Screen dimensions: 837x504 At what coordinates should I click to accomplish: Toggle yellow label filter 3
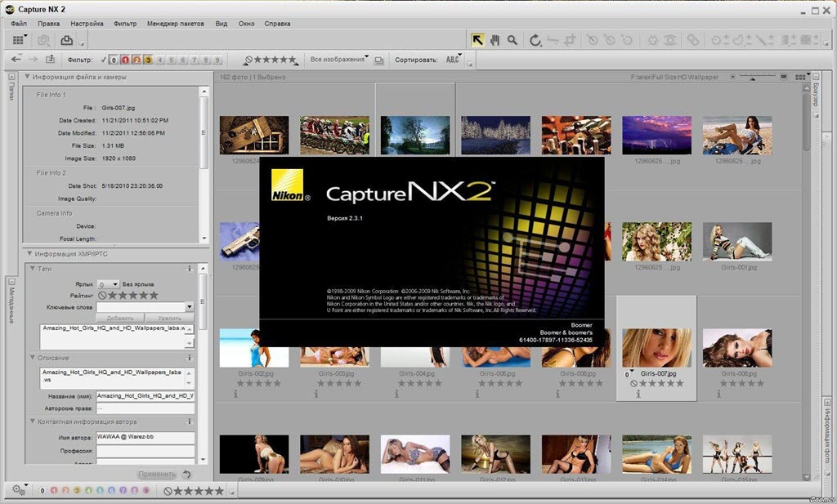pos(149,60)
